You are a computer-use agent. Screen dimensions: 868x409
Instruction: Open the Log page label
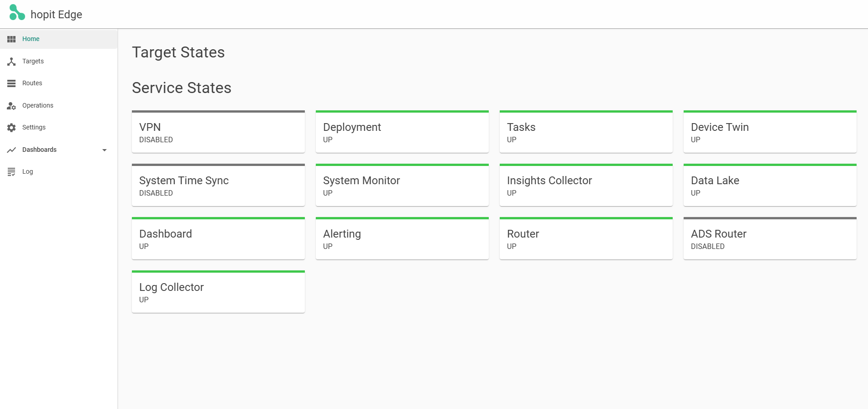(x=27, y=172)
